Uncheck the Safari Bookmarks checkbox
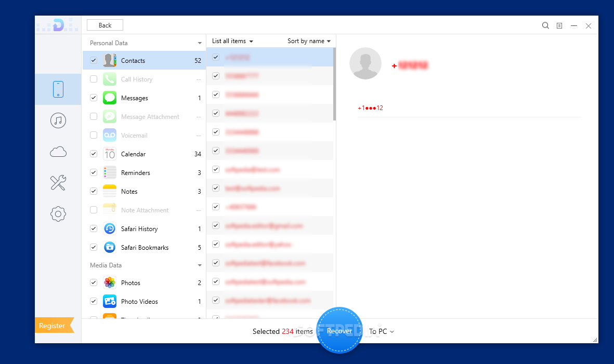This screenshot has width=614, height=364. coord(94,248)
